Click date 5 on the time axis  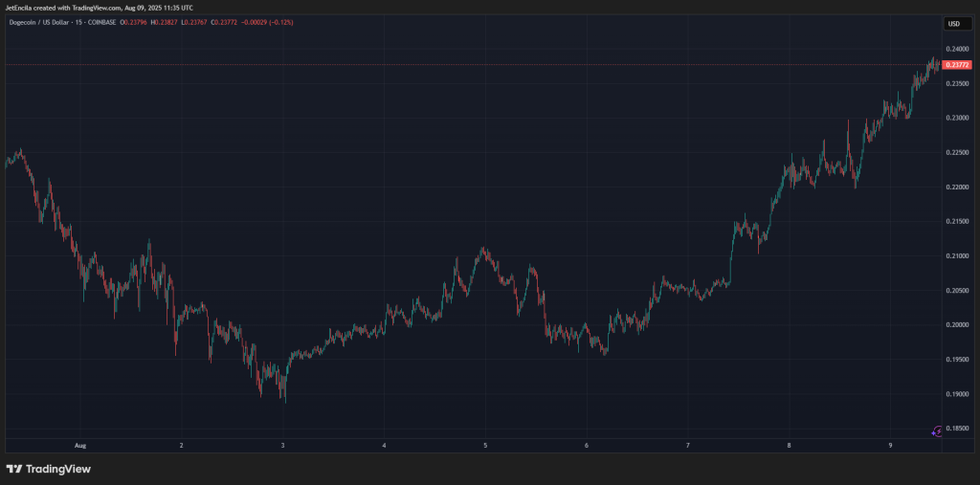485,446
